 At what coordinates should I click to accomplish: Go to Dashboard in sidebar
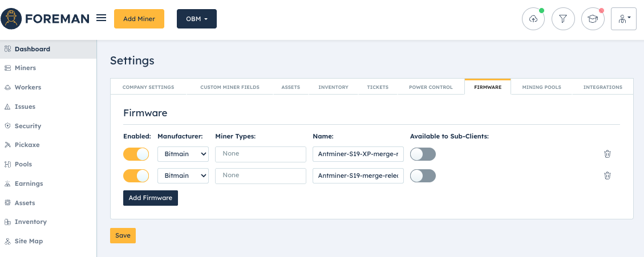point(48,49)
